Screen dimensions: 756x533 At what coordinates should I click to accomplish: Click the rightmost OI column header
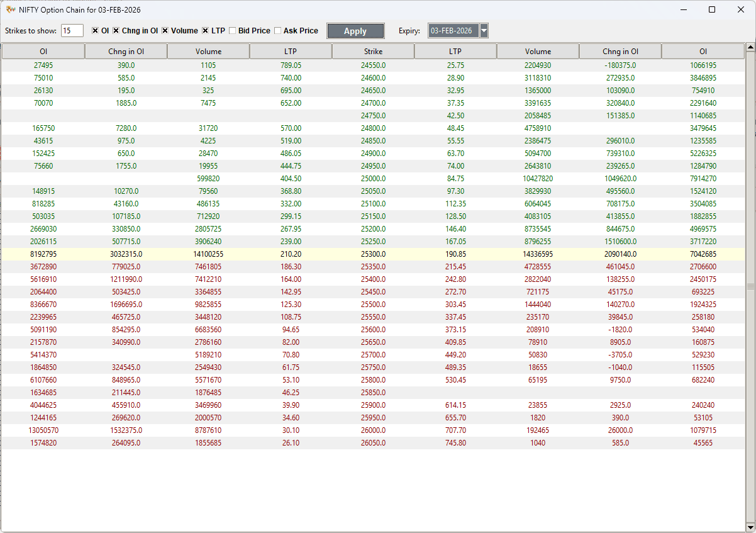coord(703,51)
